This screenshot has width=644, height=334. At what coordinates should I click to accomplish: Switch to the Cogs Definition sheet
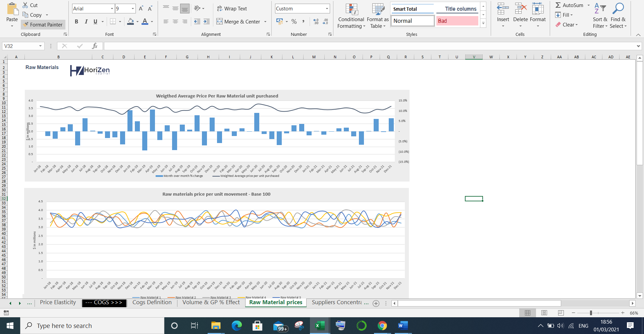coord(152,303)
